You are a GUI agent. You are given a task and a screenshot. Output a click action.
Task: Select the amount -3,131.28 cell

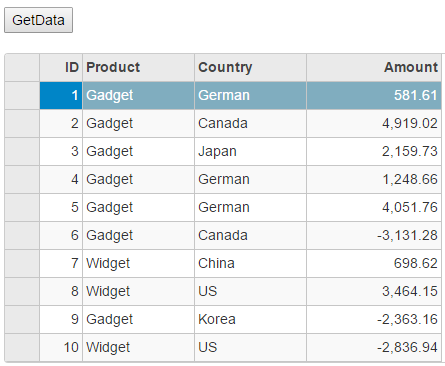374,235
